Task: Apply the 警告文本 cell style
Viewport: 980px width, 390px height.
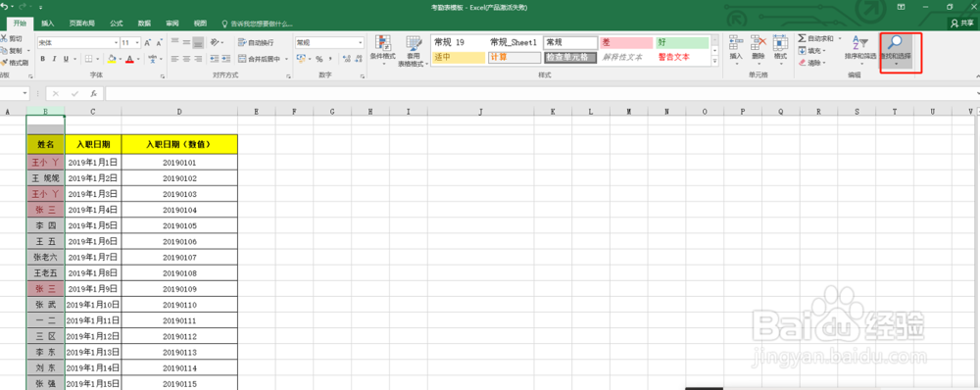Action: click(682, 57)
